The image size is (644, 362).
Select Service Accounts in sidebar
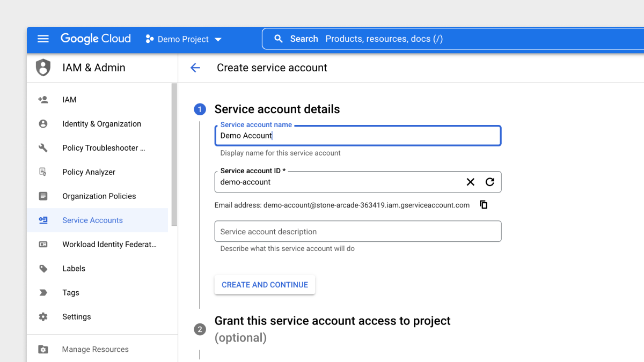tap(98, 220)
